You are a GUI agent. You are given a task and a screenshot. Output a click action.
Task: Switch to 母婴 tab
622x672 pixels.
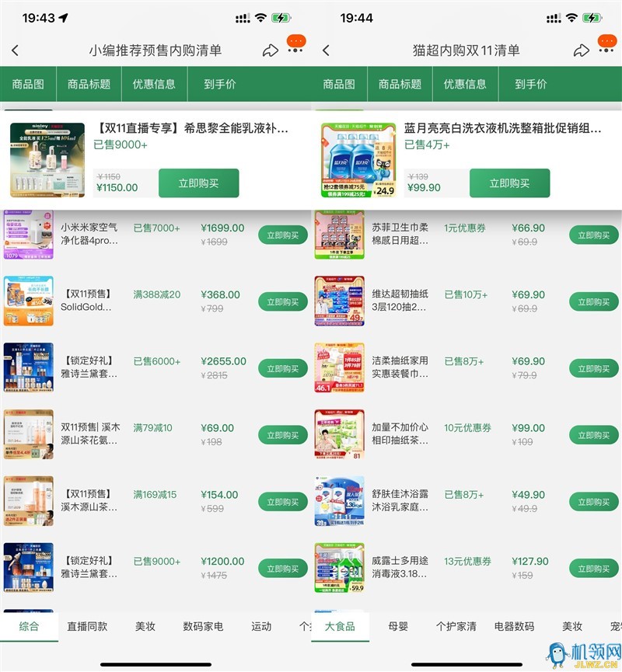click(398, 627)
